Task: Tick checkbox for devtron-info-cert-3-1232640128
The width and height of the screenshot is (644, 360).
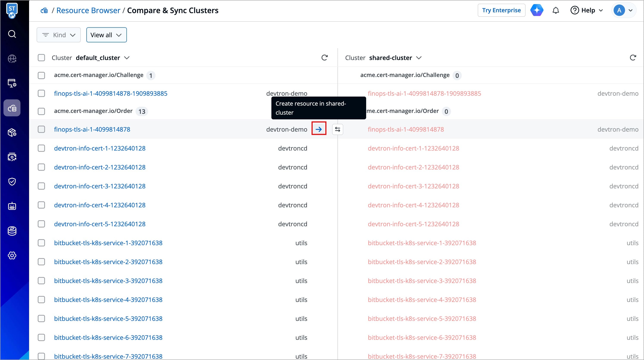Action: pos(41,186)
